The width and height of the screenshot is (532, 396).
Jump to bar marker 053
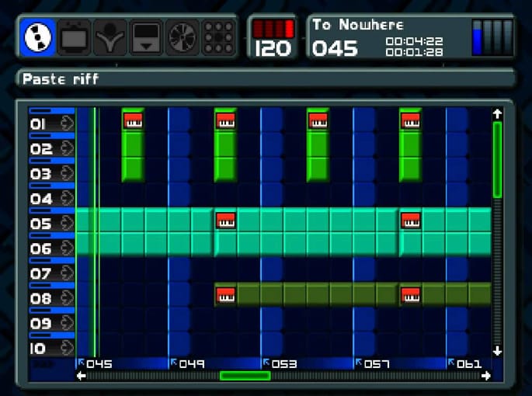point(280,363)
